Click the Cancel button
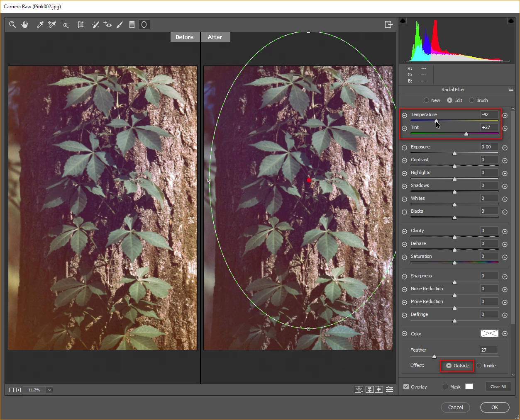The width and height of the screenshot is (520, 420). point(455,407)
